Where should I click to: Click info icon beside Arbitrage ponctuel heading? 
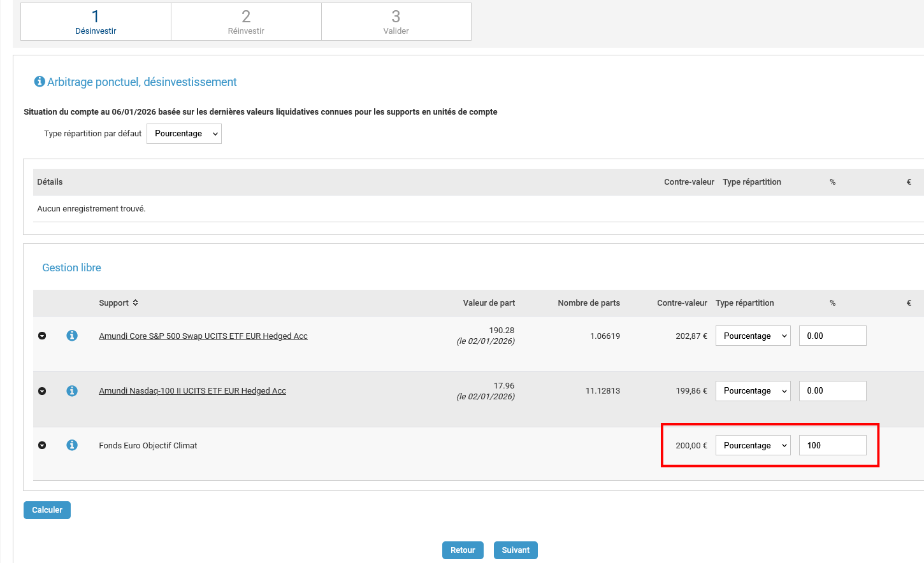(40, 82)
